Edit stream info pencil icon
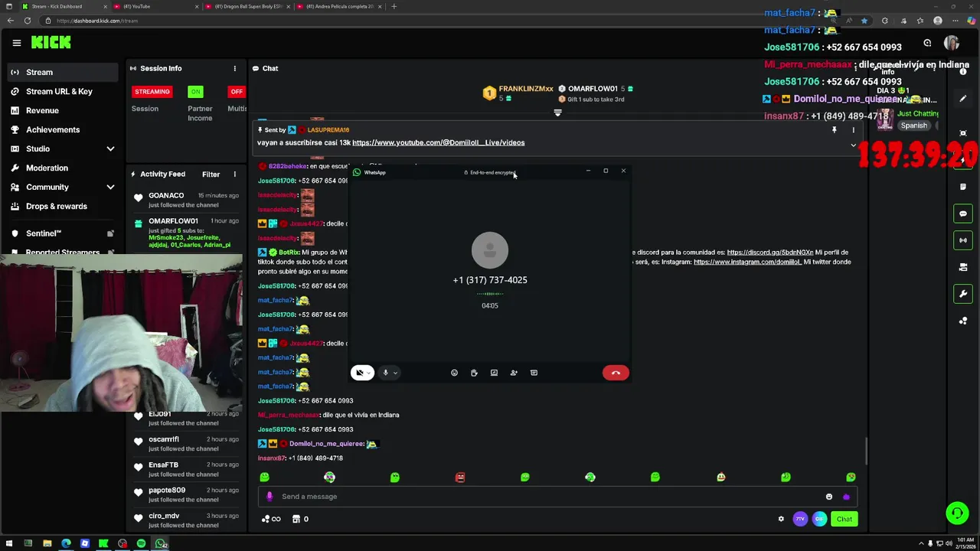 click(963, 99)
